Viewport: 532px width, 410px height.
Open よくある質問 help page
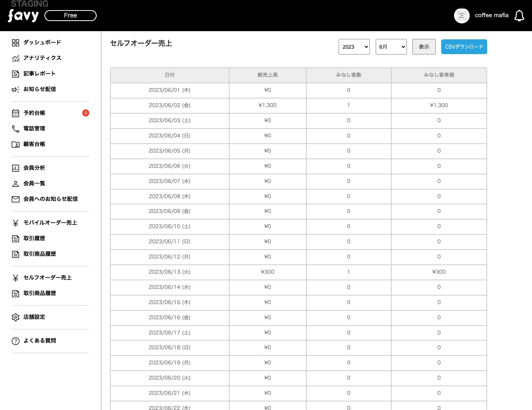tap(40, 341)
